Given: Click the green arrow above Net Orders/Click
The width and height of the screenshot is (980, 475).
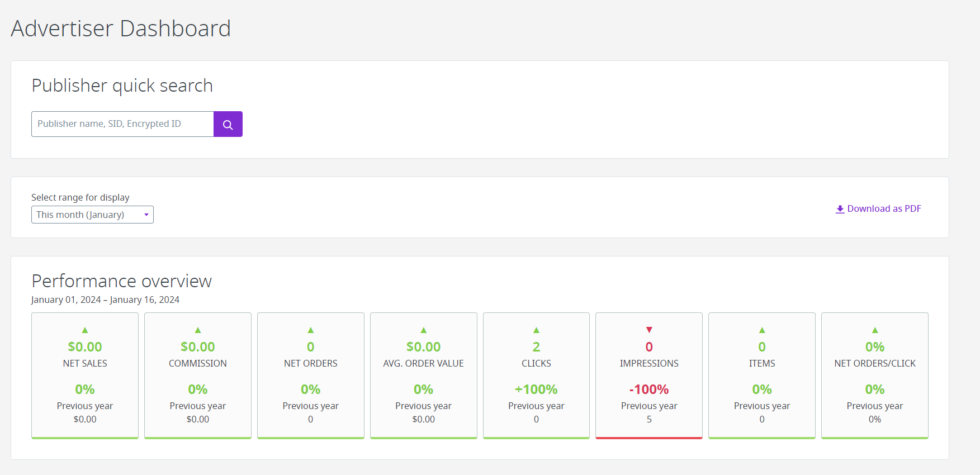Looking at the screenshot, I should (875, 330).
